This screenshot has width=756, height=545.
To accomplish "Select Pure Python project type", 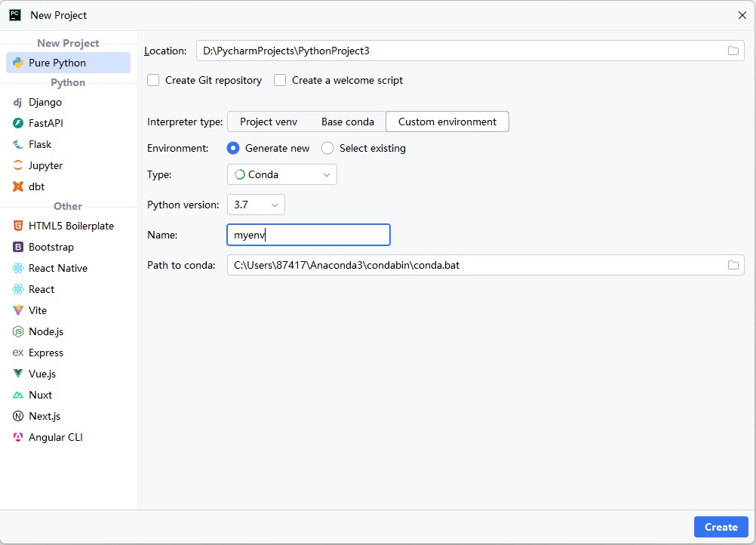I will (68, 63).
